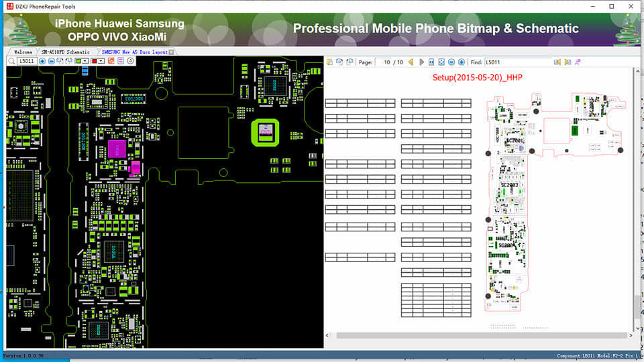Click the magenta highlighted chip on board
This screenshot has width=644, height=362.
pyautogui.click(x=117, y=149)
